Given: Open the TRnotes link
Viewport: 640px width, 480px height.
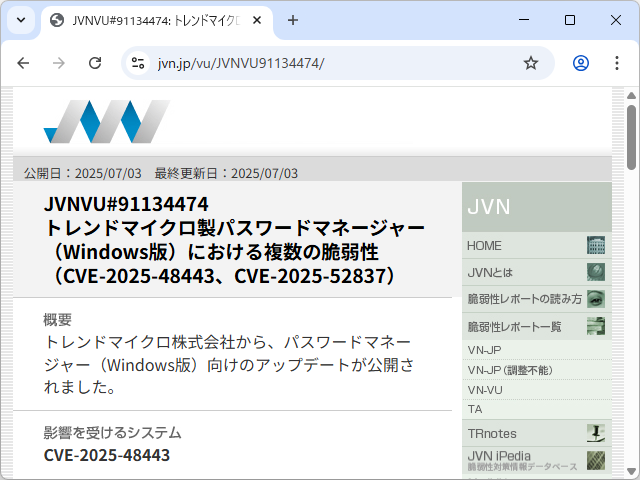Looking at the screenshot, I should tap(492, 433).
